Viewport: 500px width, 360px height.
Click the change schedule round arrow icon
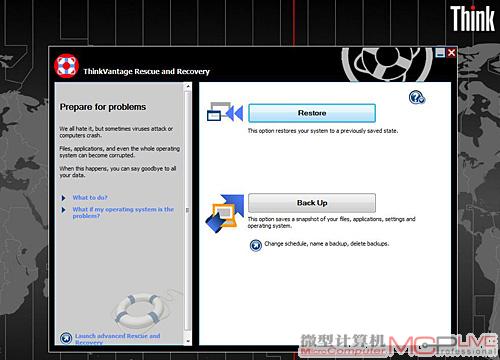pos(256,245)
